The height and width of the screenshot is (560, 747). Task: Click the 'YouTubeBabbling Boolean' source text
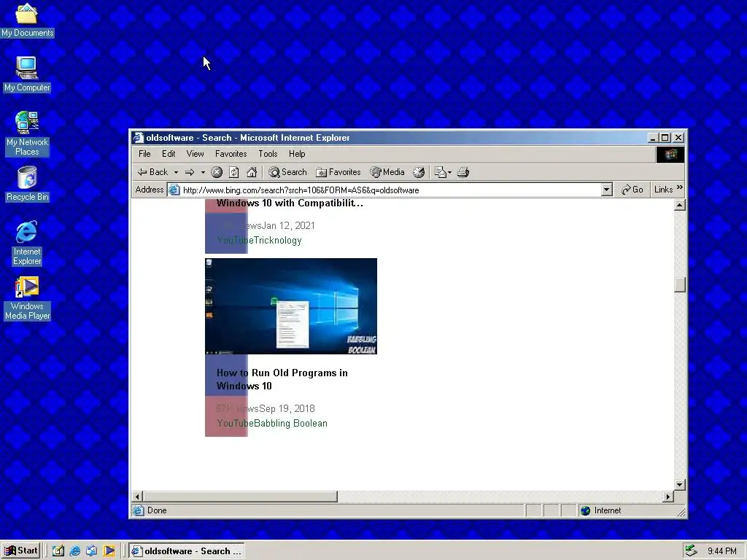pos(272,424)
